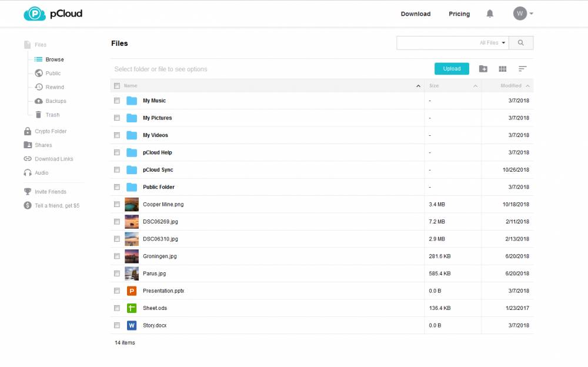588x367 pixels.
Task: Check the DSC06269.jpg row checkbox
Action: tap(117, 221)
